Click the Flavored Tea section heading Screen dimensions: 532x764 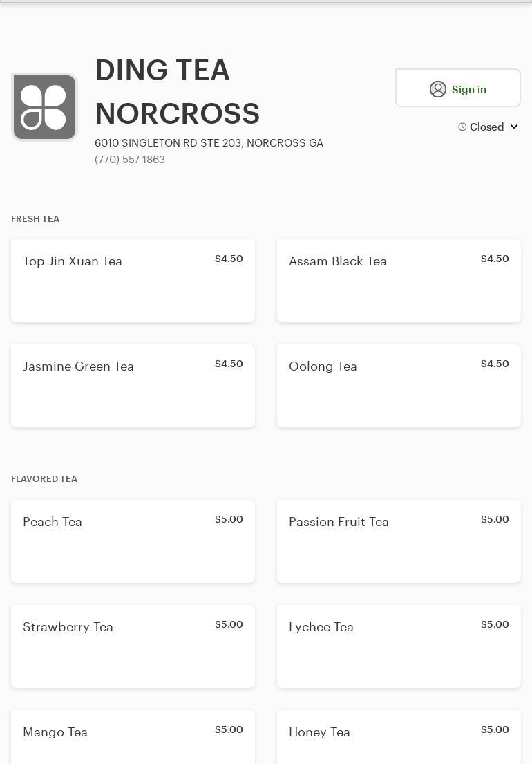coord(44,479)
